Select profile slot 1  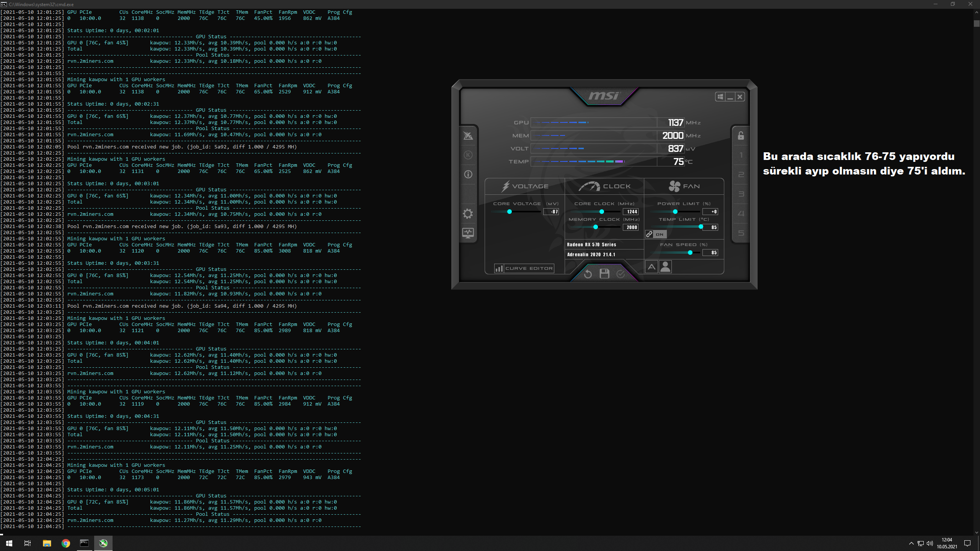(741, 155)
